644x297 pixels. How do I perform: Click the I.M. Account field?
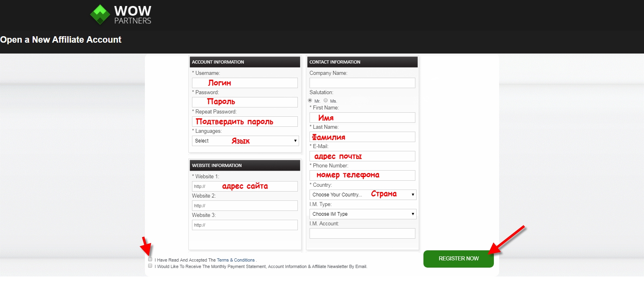click(362, 233)
